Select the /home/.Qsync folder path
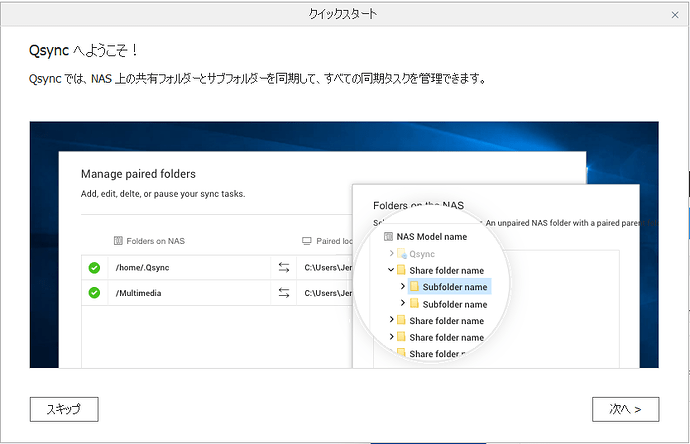Screen dimensions: 690x444 point(145,268)
